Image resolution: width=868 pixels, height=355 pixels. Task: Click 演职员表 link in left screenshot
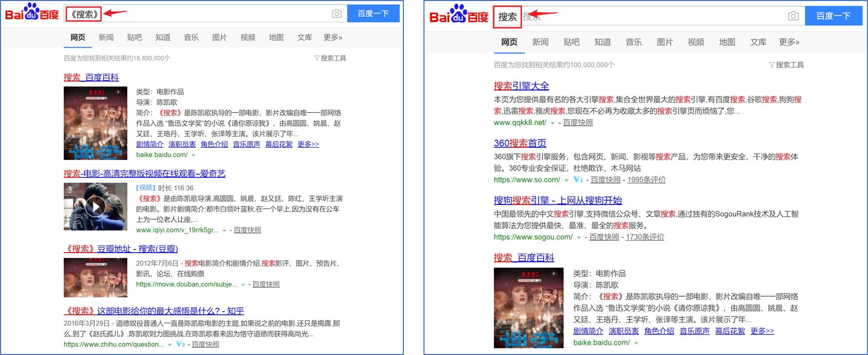[182, 144]
